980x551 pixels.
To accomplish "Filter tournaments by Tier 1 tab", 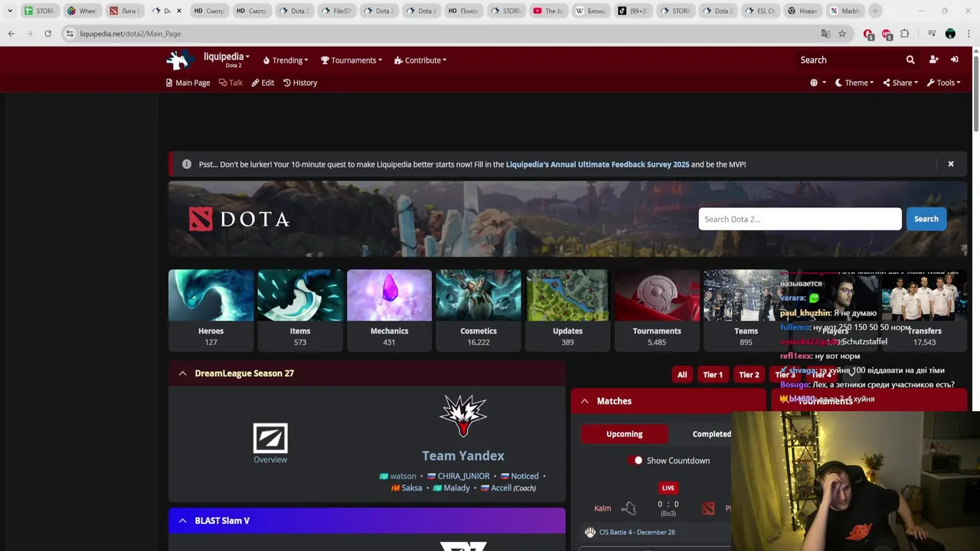I will 713,375.
